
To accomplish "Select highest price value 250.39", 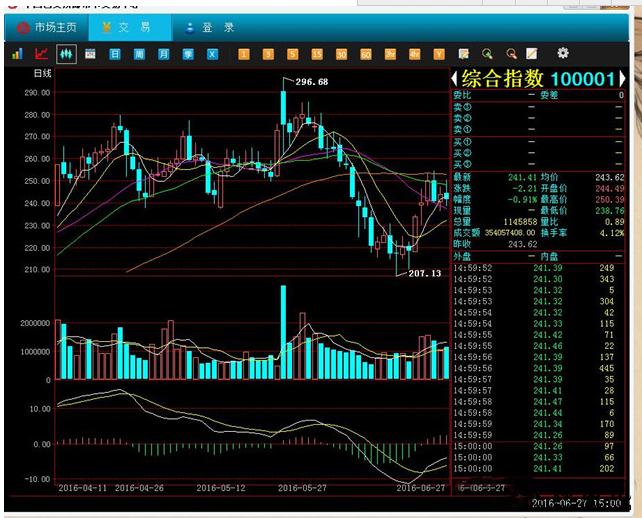I will [x=610, y=199].
